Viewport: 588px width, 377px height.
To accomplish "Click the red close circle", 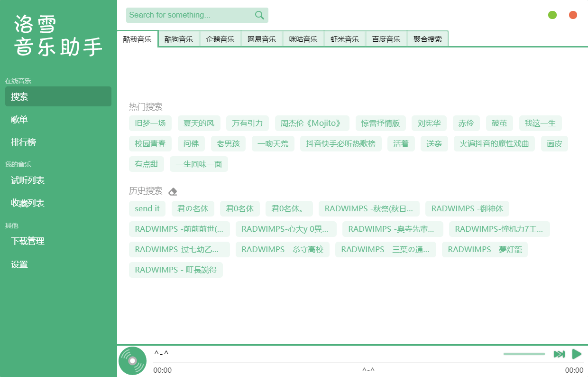I will pos(573,15).
